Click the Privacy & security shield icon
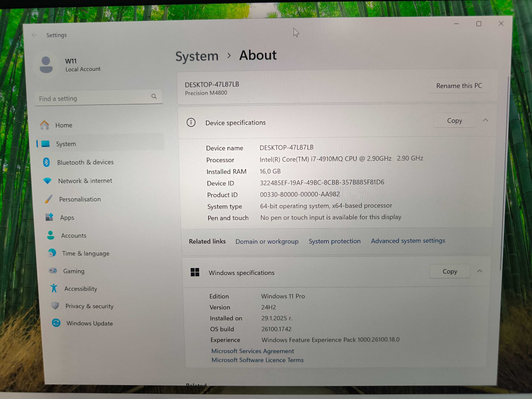Screen dimensions: 532x399 click(55, 306)
